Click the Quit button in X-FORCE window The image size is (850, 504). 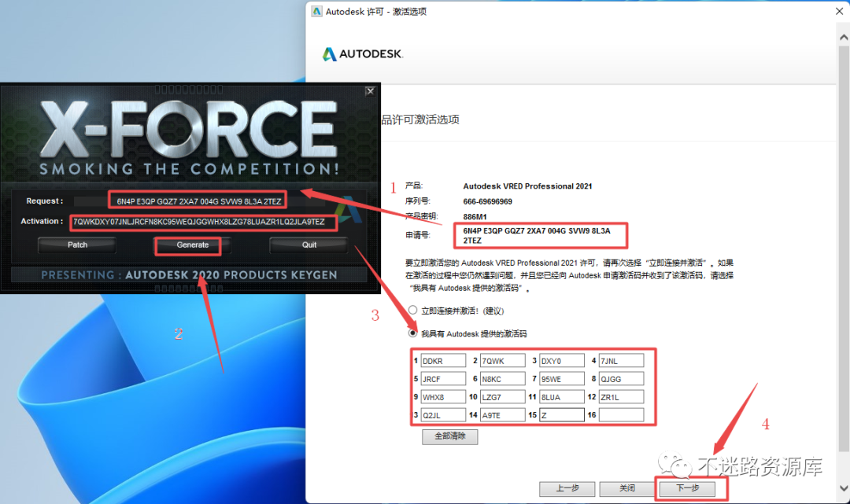[309, 245]
